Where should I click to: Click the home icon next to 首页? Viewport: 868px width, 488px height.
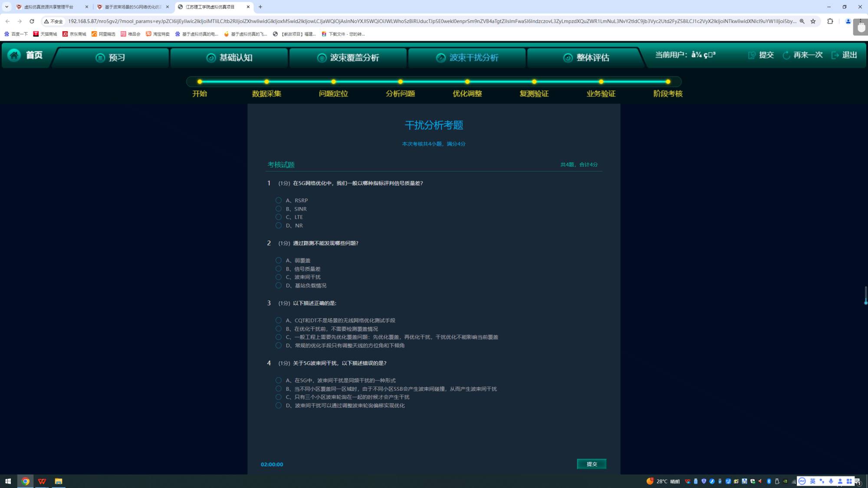coord(14,55)
